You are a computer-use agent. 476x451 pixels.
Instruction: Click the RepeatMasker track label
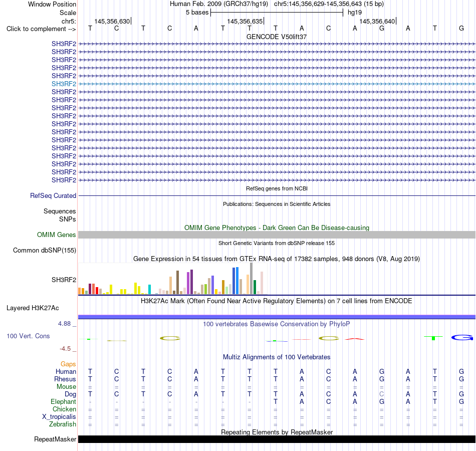point(55,439)
